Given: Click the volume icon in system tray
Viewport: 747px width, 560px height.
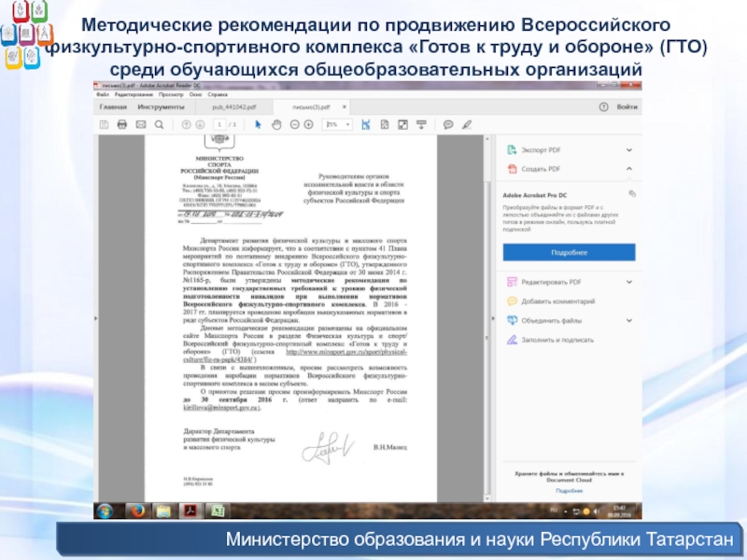Looking at the screenshot, I should pos(596,511).
